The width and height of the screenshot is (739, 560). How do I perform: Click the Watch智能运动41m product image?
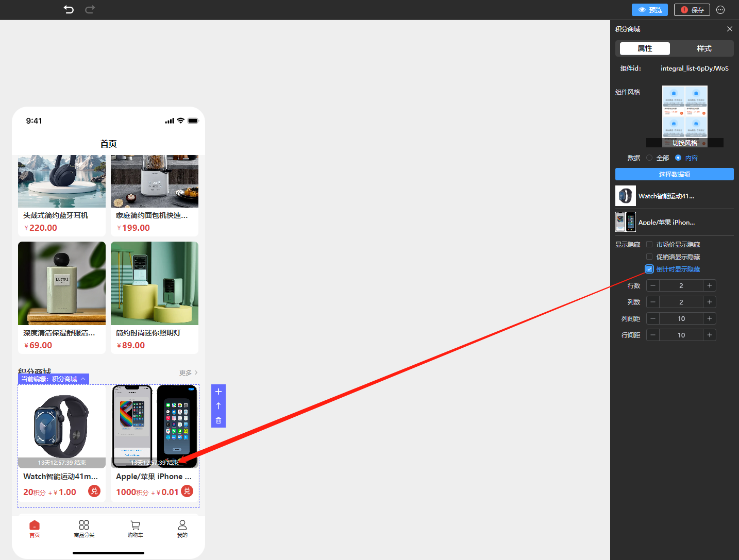point(62,426)
